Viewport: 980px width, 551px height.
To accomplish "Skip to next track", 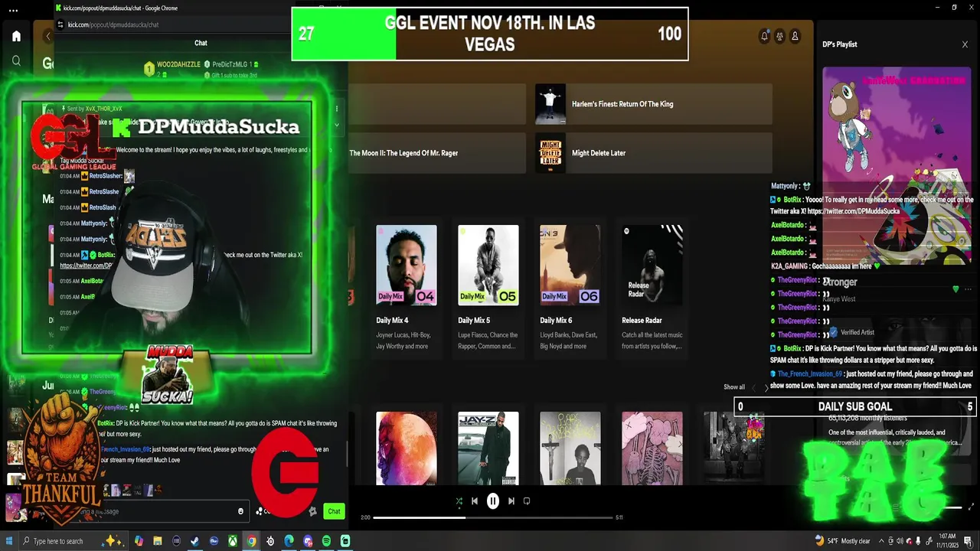I will click(511, 501).
